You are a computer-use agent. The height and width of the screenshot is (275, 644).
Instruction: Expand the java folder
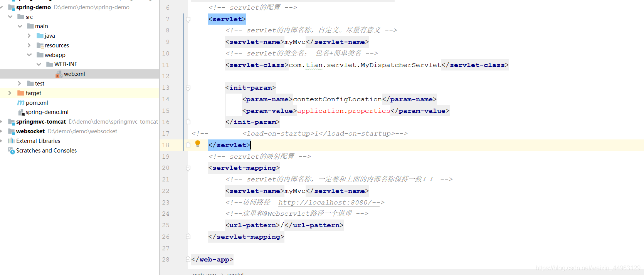click(29, 35)
